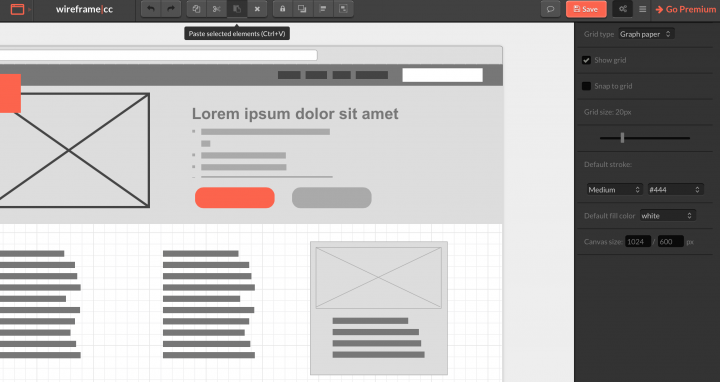Click the Save button

tap(586, 9)
